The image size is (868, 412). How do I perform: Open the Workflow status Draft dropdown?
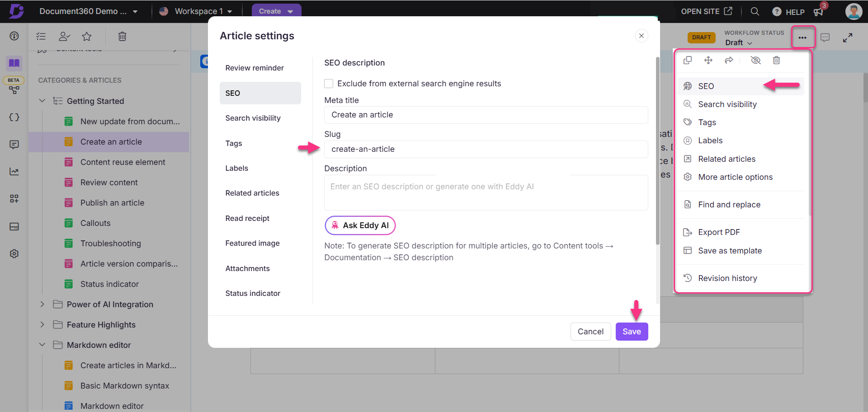[x=739, y=42]
